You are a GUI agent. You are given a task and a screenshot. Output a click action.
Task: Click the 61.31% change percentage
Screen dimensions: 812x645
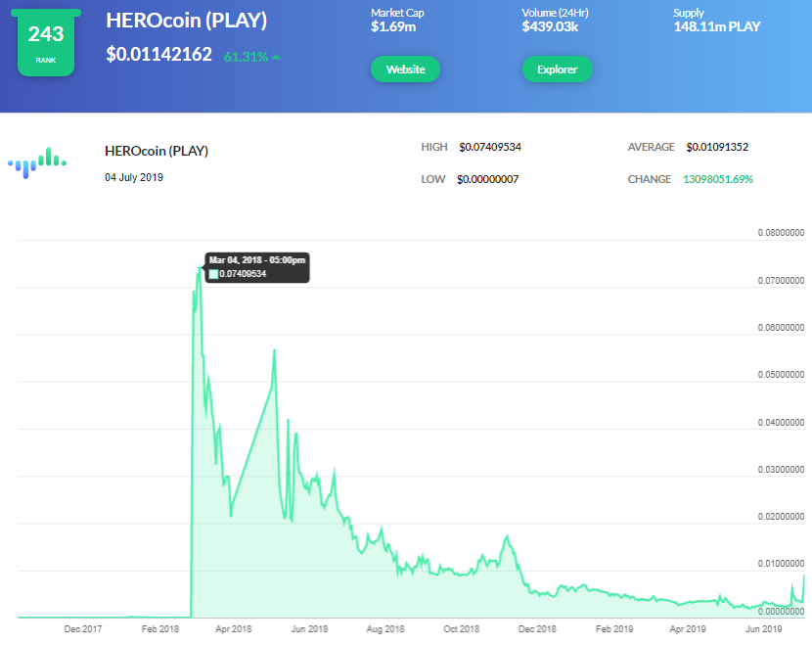pyautogui.click(x=246, y=57)
